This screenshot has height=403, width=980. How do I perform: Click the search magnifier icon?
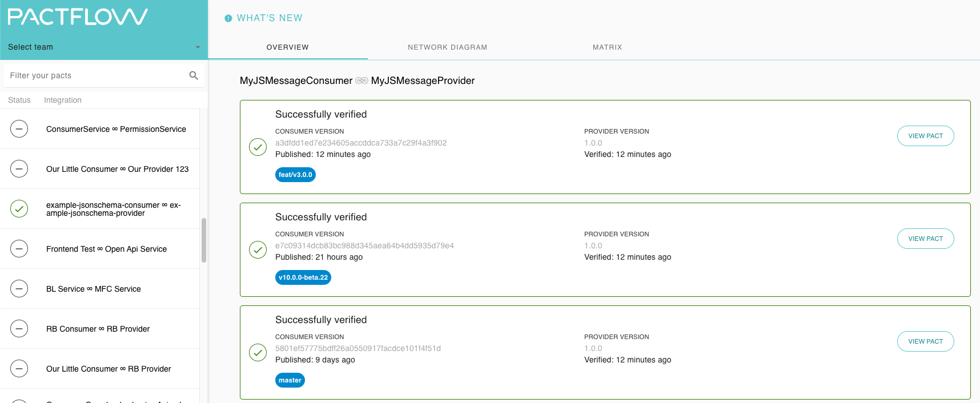click(x=194, y=75)
